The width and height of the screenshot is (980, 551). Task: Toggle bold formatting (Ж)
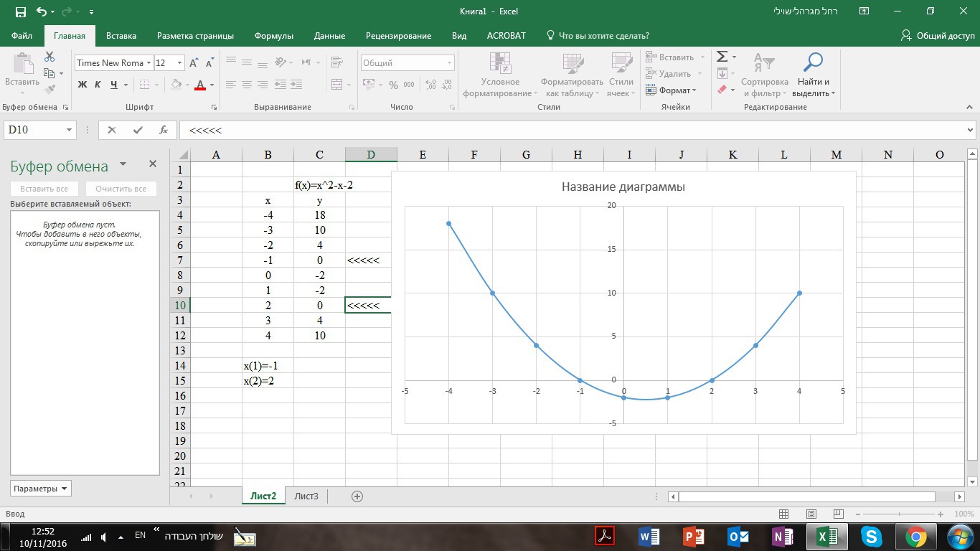[x=82, y=85]
